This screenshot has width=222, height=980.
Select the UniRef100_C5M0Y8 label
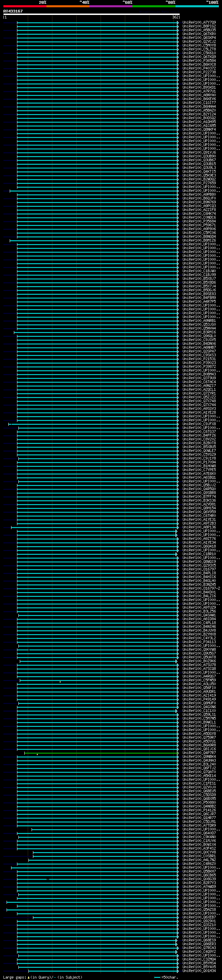[x=199, y=45]
